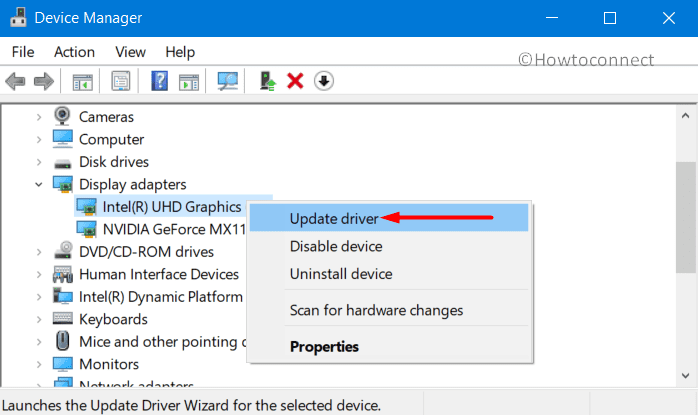
Task: Maximize the Device Manager window
Action: click(x=610, y=18)
